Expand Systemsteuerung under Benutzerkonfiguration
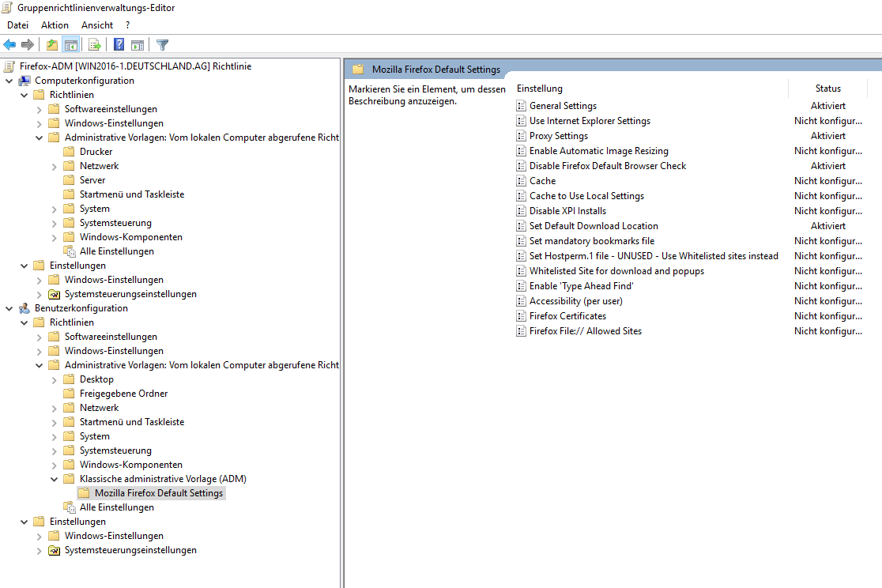The height and width of the screenshot is (588, 882). [54, 450]
